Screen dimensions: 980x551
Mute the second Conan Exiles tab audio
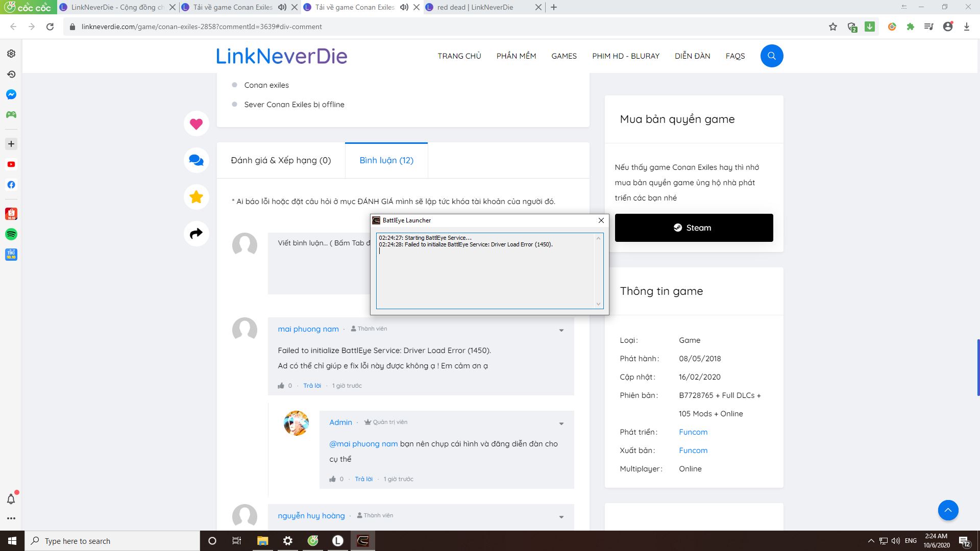[404, 7]
